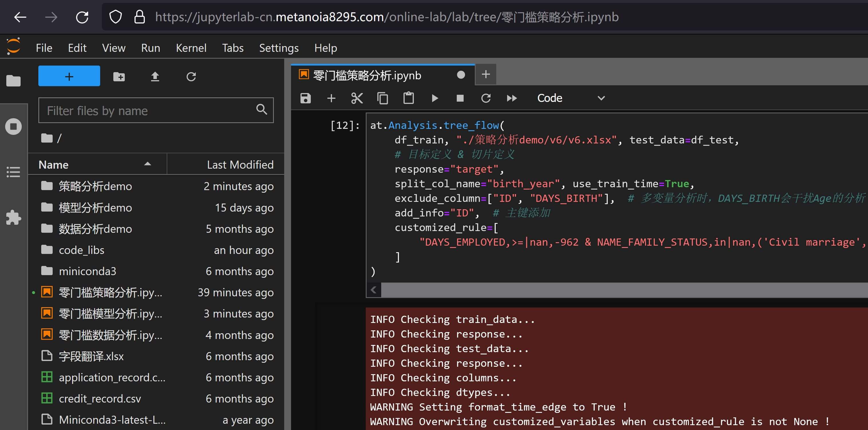This screenshot has height=430, width=868.
Task: Sort files by Last Modified column
Action: tap(240, 164)
